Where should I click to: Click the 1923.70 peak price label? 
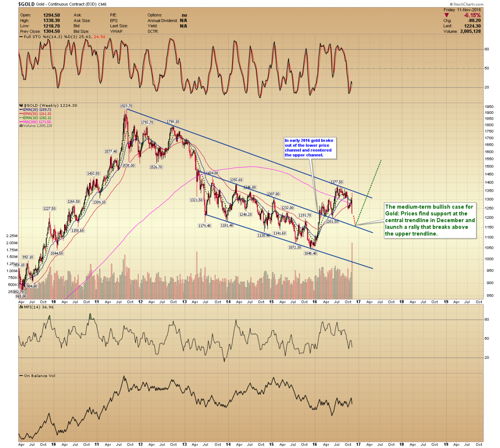[126, 106]
